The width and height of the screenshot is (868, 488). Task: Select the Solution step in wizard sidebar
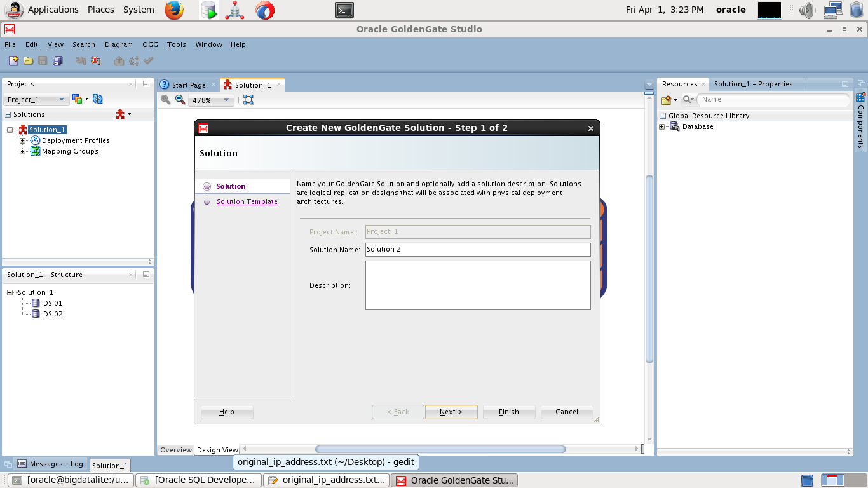231,186
